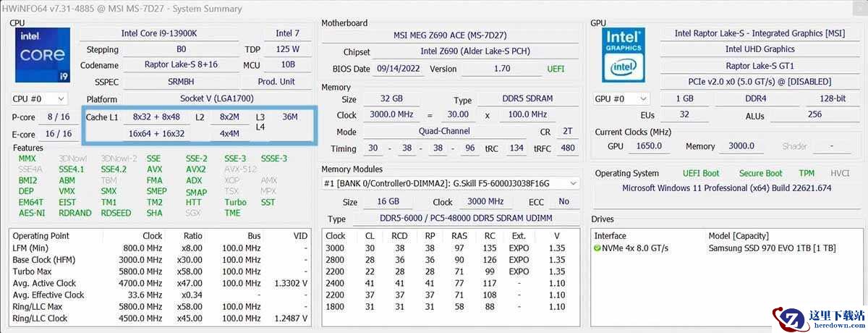The image size is (868, 333).
Task: Select the Samsung SSD 970 EVO 1TB drive row
Action: click(772, 248)
